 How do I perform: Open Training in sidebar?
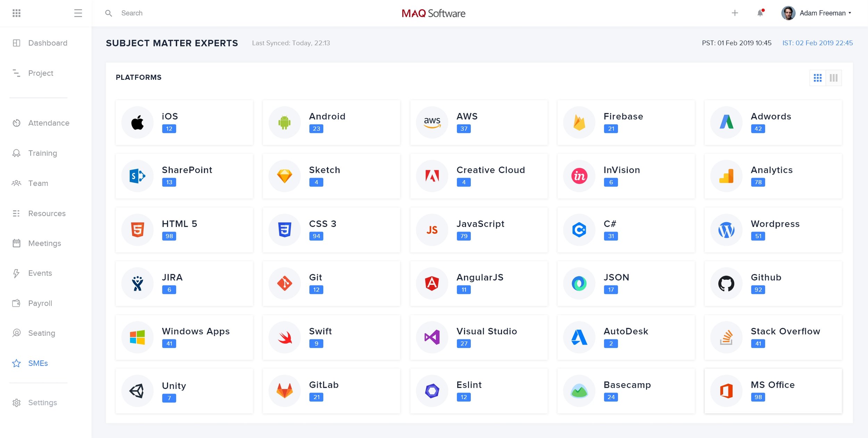point(35,153)
